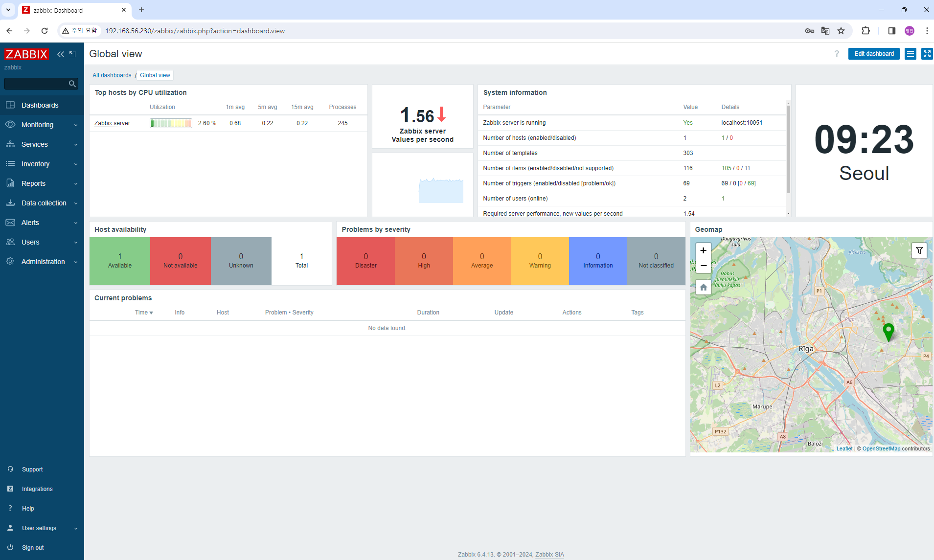The width and height of the screenshot is (934, 560).
Task: Hide sidebar using the sidebar toggle icon
Action: coord(72,54)
